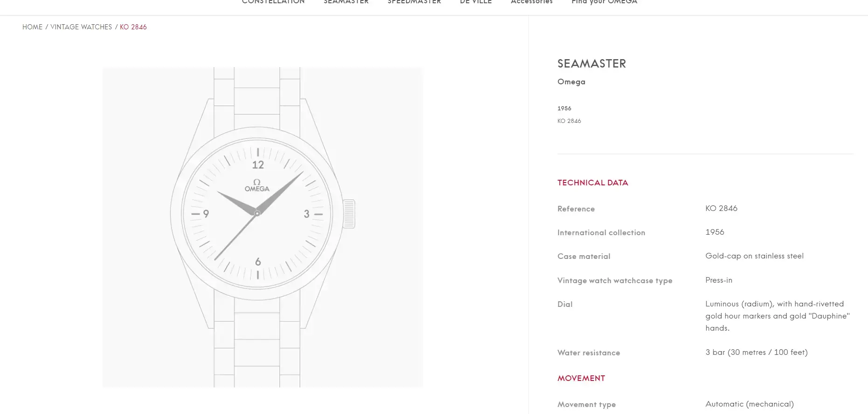868x414 pixels.
Task: Click the SEAMASTER product title
Action: pyautogui.click(x=592, y=64)
